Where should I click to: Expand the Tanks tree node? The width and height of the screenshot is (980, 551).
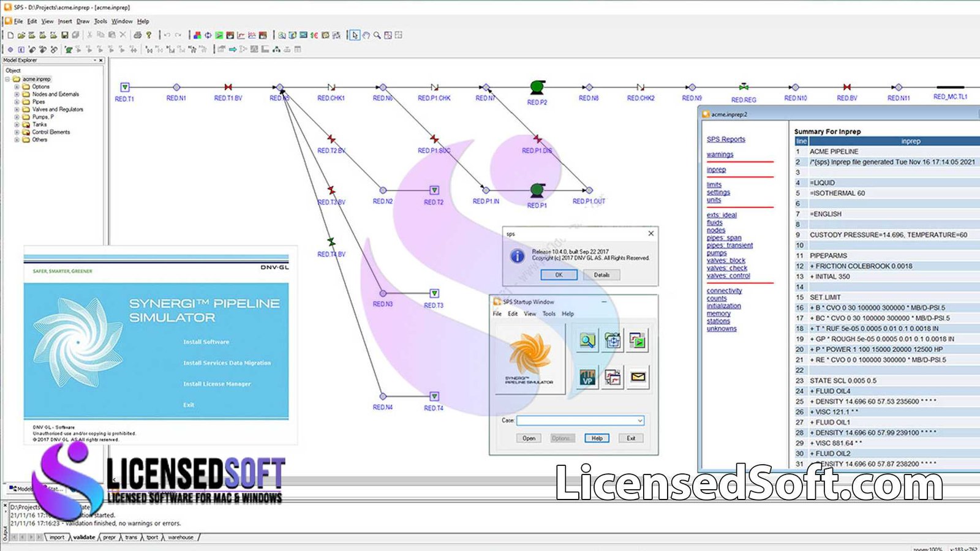point(17,124)
